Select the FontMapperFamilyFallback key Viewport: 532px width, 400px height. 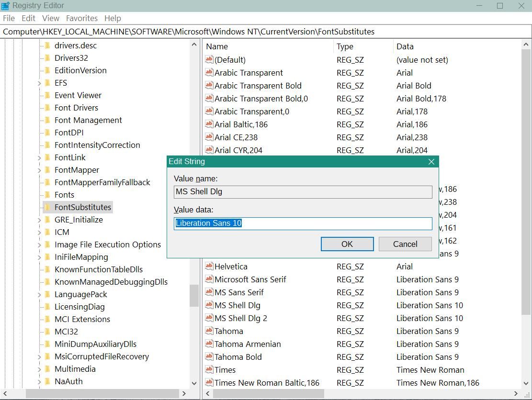[102, 183]
